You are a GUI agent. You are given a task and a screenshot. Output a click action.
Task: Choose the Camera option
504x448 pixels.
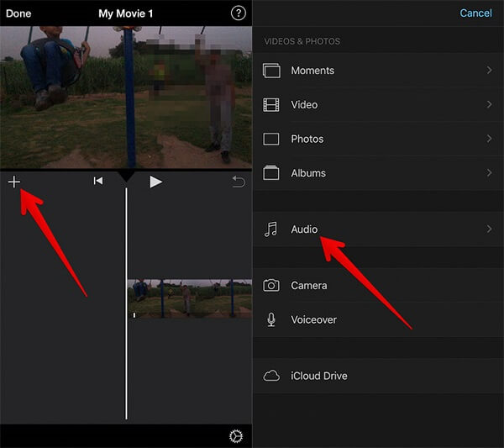[x=378, y=286]
